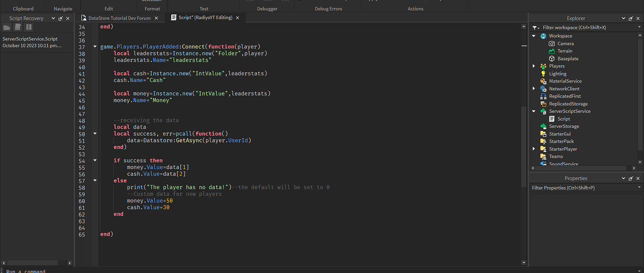The width and height of the screenshot is (644, 273).
Task: Select the Lighting service in Explorer
Action: pyautogui.click(x=557, y=74)
